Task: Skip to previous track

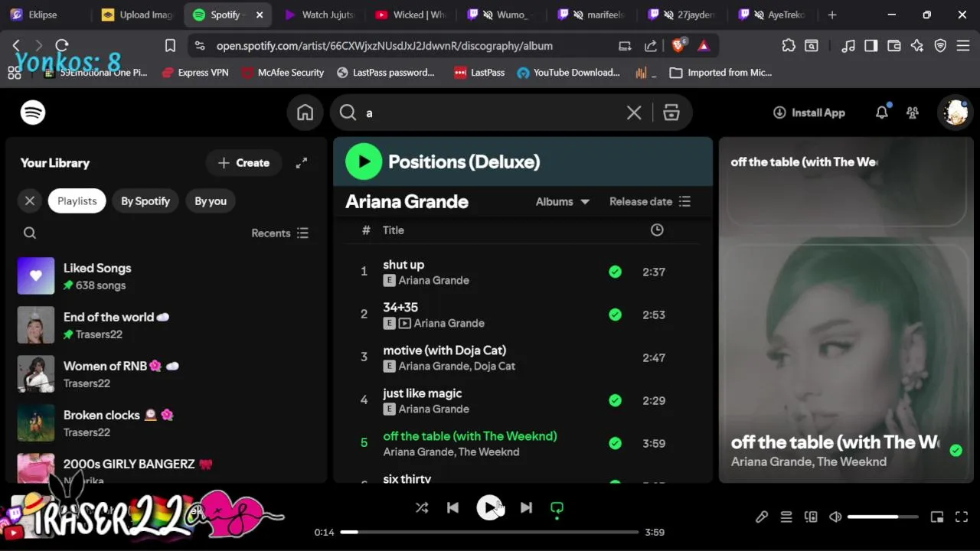Action: [x=452, y=507]
